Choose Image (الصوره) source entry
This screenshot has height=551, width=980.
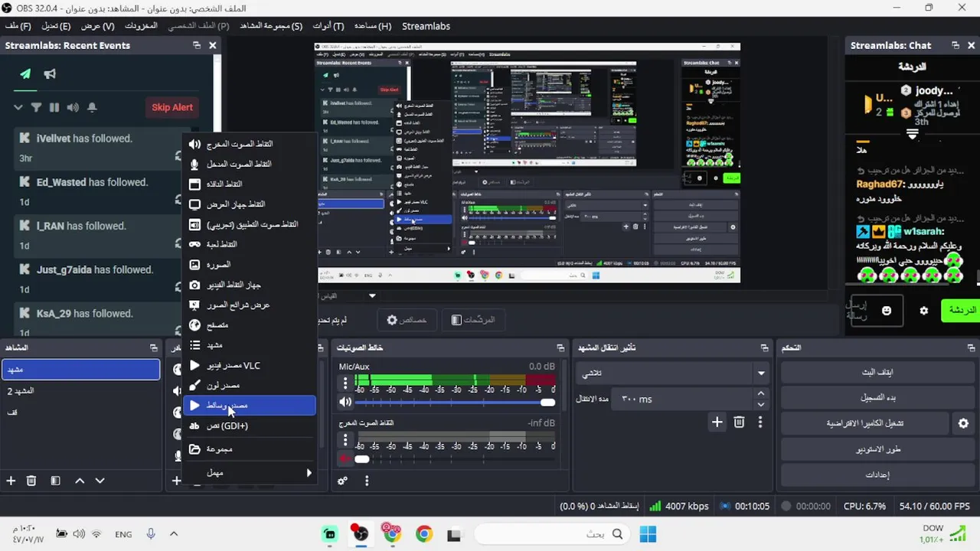click(250, 265)
